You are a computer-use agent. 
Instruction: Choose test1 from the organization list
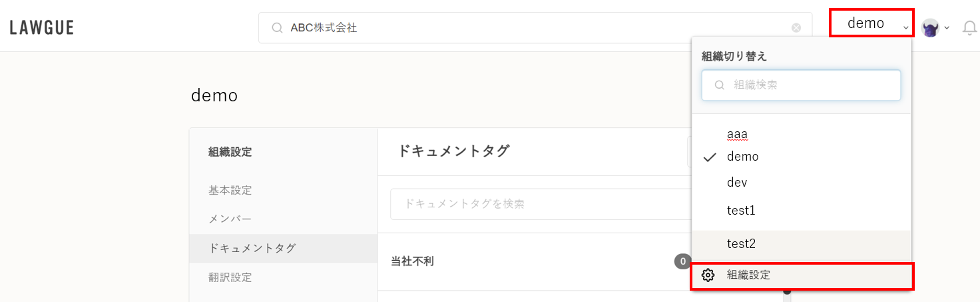click(x=741, y=211)
